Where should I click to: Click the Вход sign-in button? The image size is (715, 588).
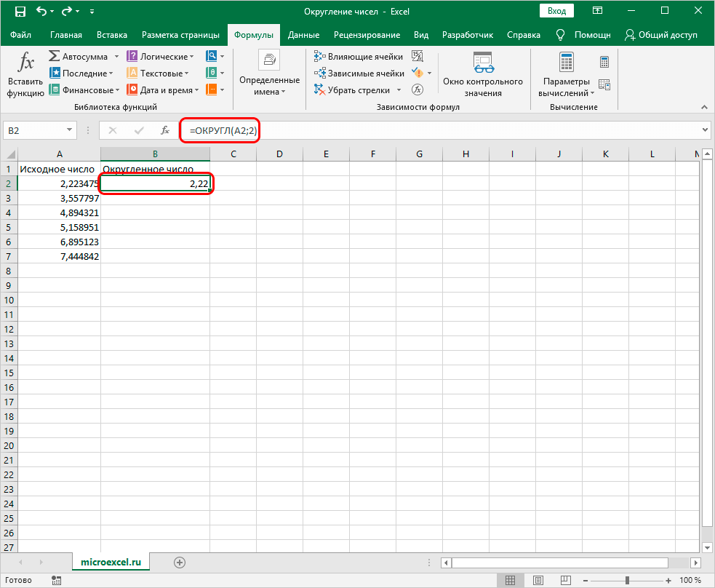(x=556, y=12)
